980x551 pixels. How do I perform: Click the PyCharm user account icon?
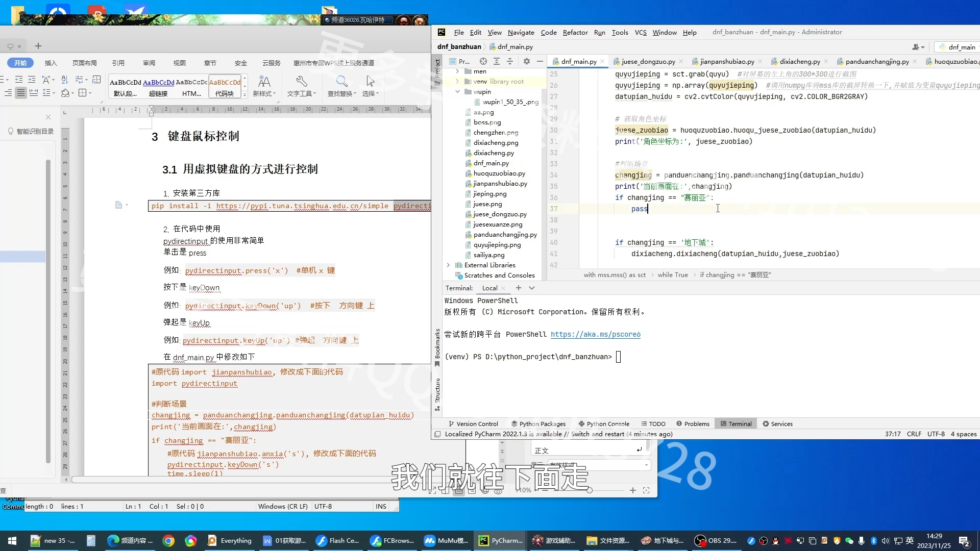(x=918, y=47)
